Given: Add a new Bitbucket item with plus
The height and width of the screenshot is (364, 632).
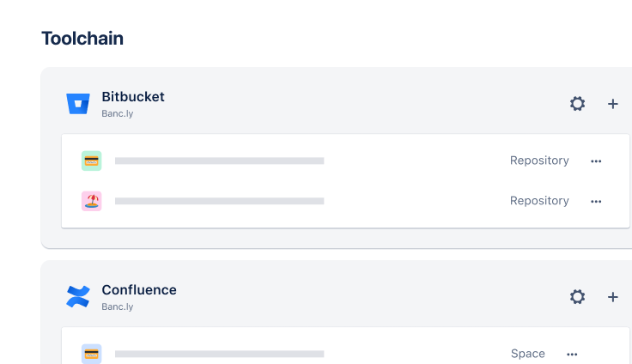Looking at the screenshot, I should click(x=613, y=104).
